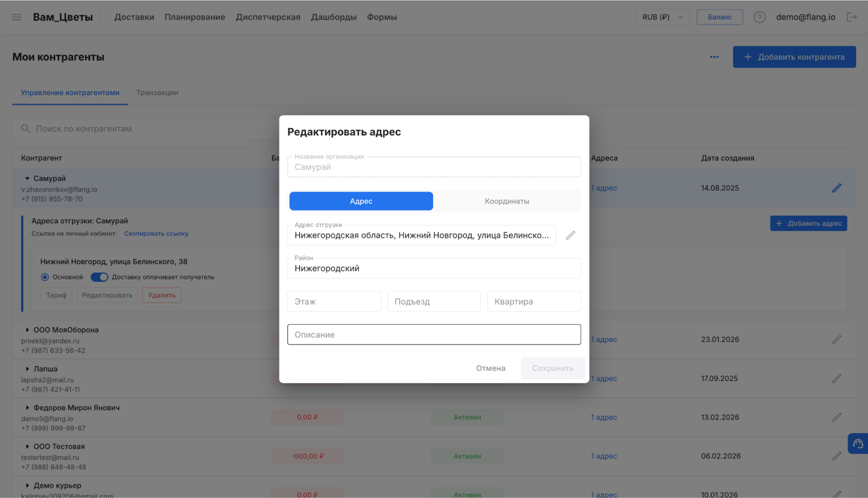Collapse the Самурай contractor row
This screenshot has width=868, height=498.
27,178
